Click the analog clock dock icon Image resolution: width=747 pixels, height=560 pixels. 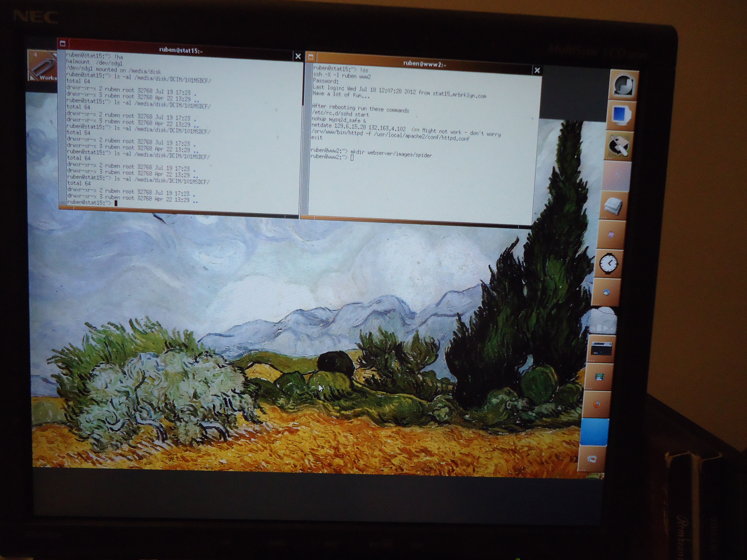609,264
